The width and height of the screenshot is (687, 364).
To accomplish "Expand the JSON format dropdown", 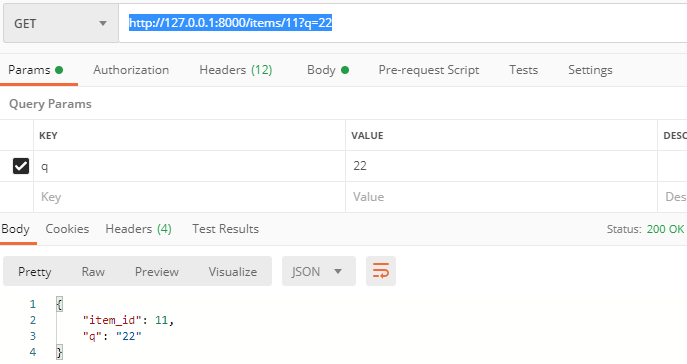I will (x=319, y=271).
